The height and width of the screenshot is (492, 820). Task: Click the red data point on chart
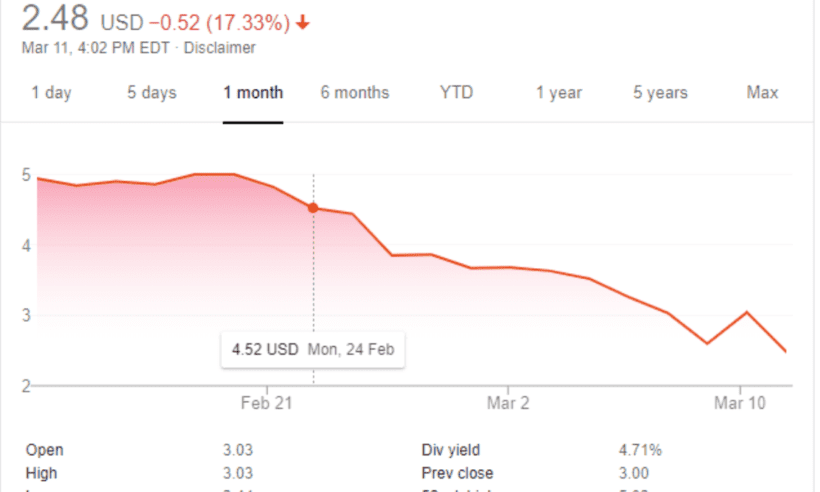[313, 208]
